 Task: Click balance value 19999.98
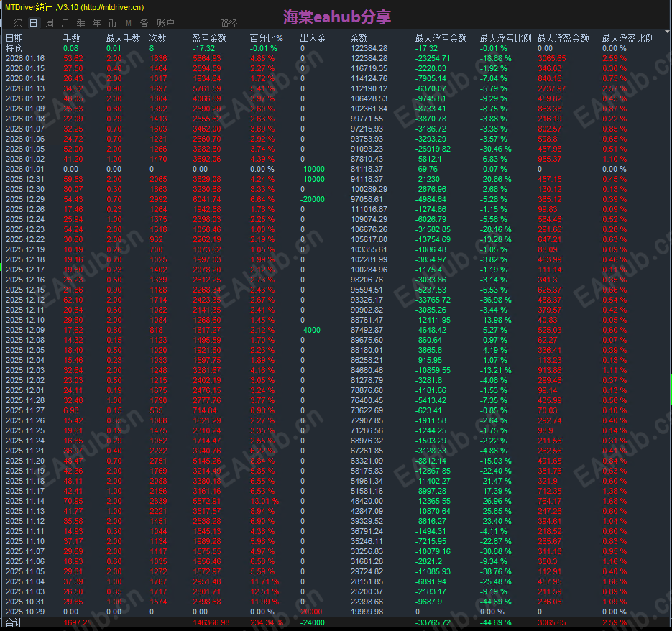367,612
